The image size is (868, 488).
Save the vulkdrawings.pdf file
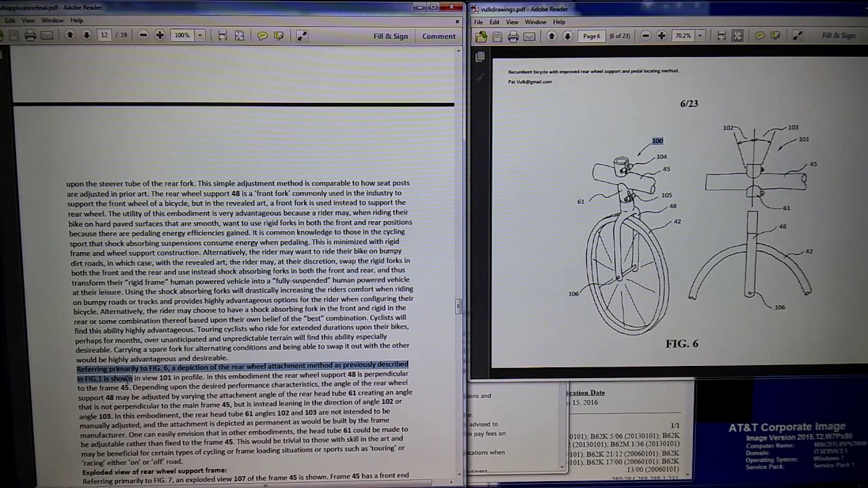click(497, 36)
